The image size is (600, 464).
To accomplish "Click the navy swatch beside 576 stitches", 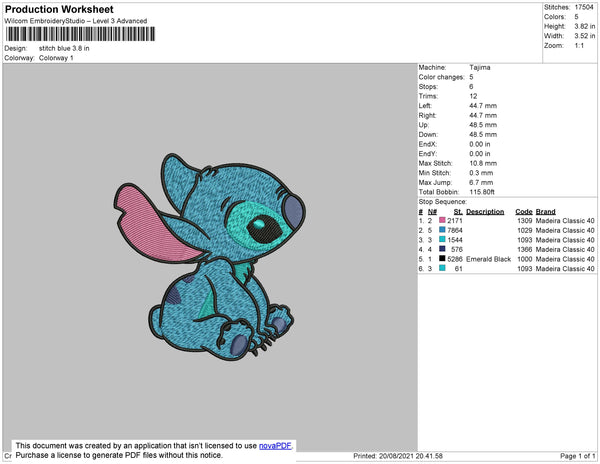I will tap(442, 249).
